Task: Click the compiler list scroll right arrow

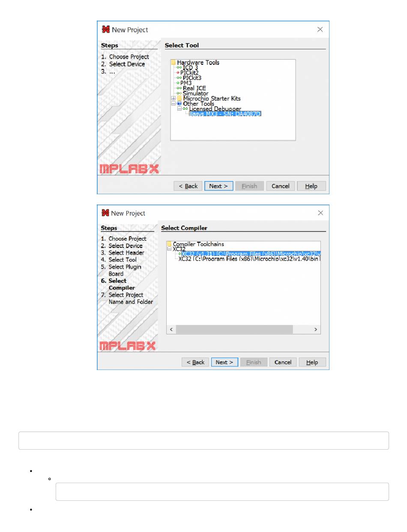Action: [x=316, y=329]
